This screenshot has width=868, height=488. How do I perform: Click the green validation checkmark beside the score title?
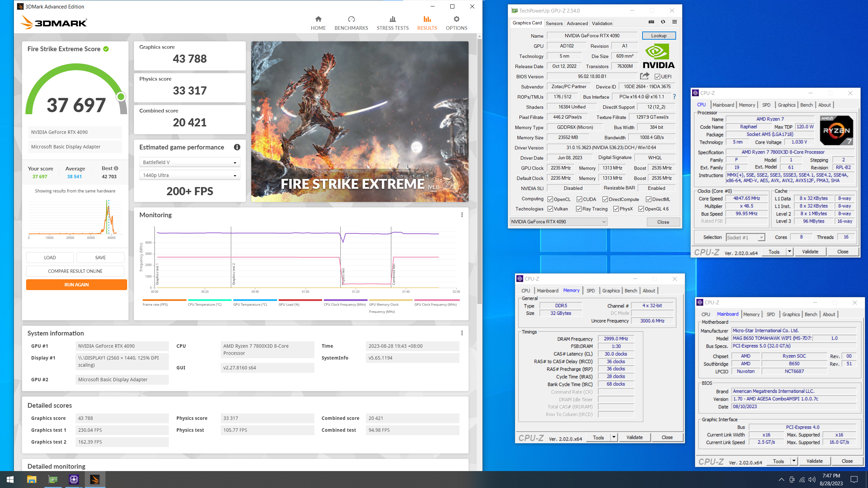(x=106, y=49)
